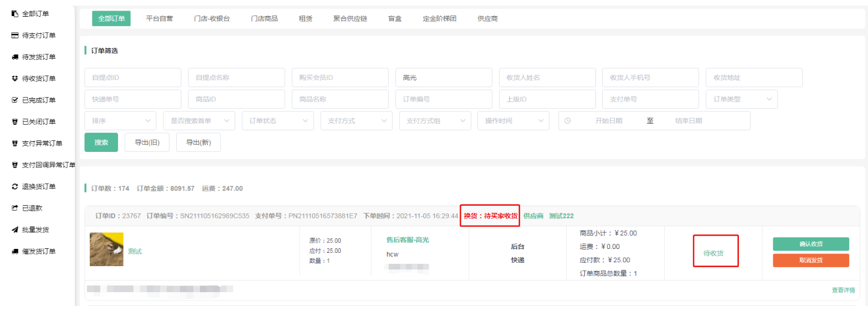Click the orange 取消发货 button
This screenshot has height=311, width=868.
click(x=810, y=261)
